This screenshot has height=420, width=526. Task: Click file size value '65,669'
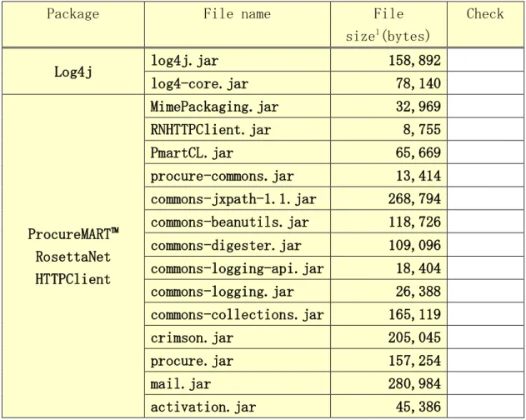(x=418, y=153)
